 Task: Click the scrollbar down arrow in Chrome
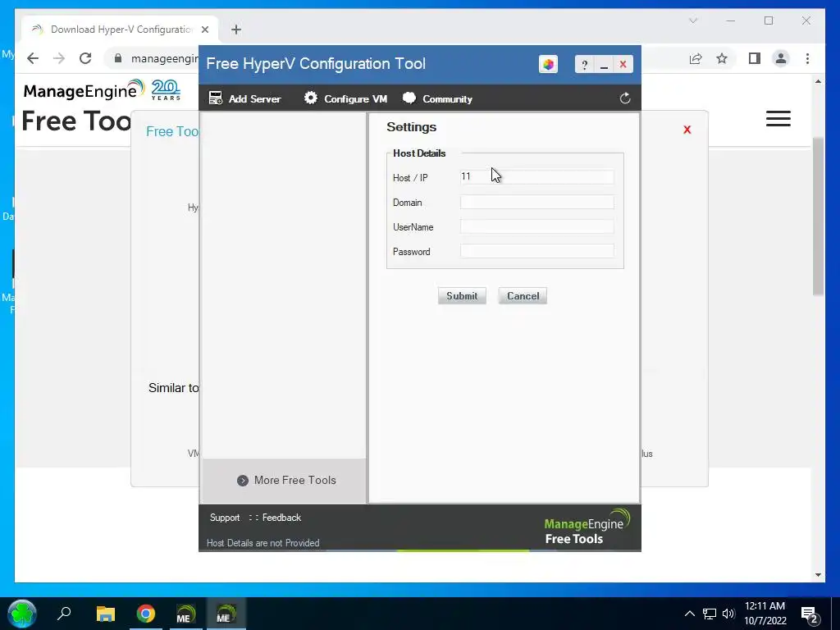pos(818,575)
